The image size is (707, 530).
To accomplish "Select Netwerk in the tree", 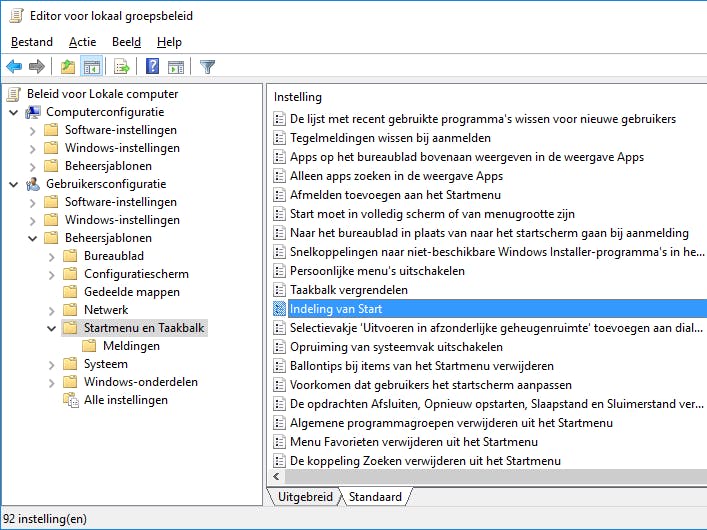I will 106,310.
